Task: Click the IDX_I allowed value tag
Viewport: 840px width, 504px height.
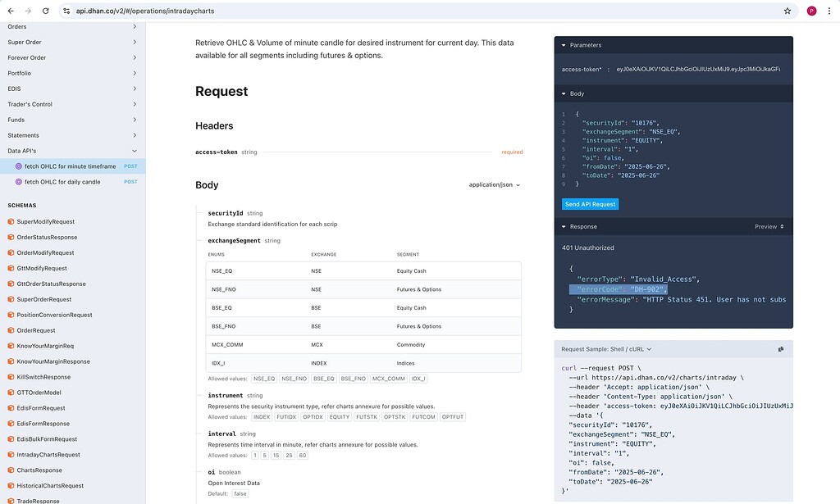Action: click(x=418, y=379)
